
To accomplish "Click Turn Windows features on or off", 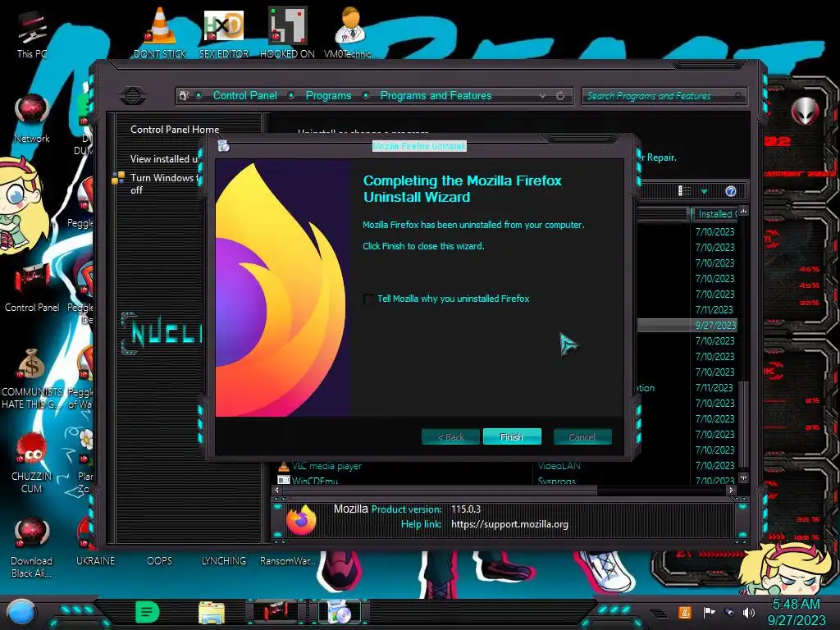I will pyautogui.click(x=164, y=184).
